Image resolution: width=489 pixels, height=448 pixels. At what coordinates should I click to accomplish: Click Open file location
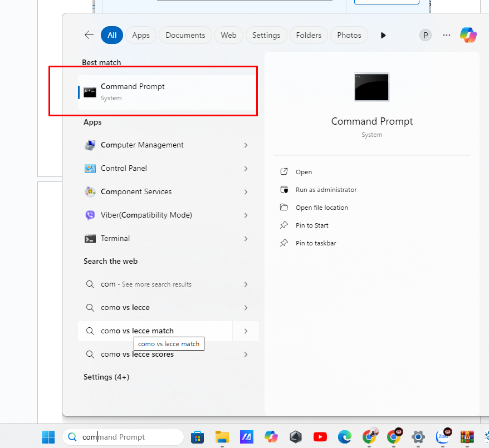[321, 208]
